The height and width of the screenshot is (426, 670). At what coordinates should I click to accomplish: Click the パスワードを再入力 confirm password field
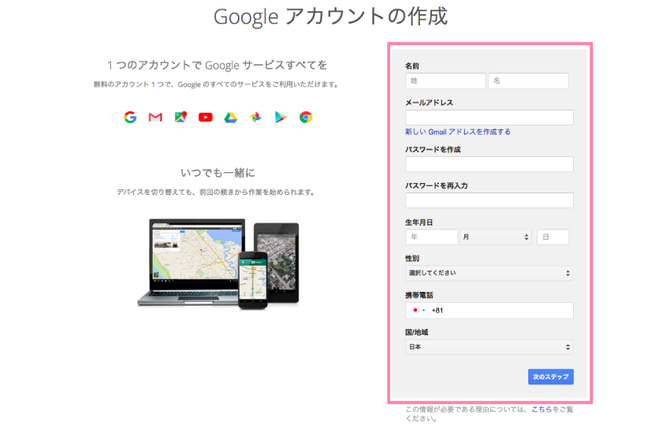[x=489, y=200]
